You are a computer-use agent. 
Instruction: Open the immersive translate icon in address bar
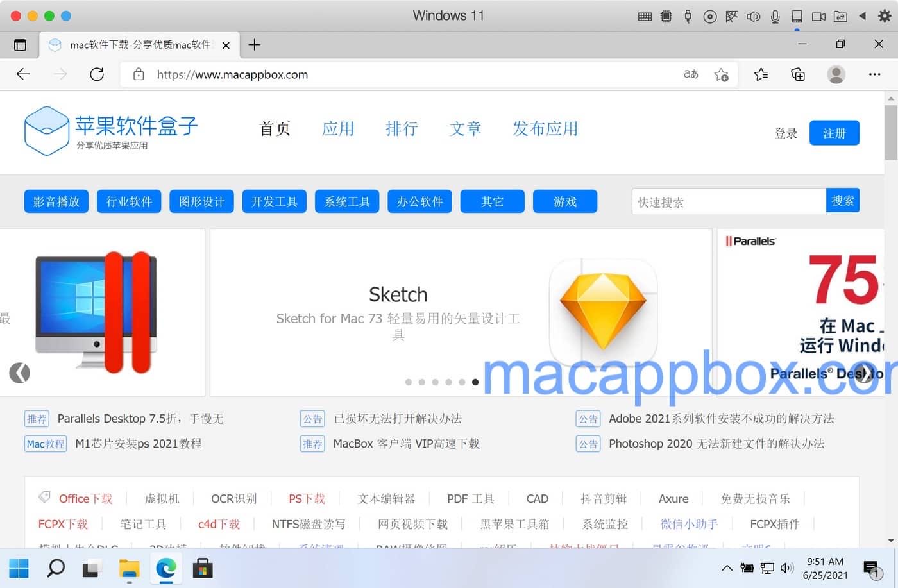[x=691, y=74]
